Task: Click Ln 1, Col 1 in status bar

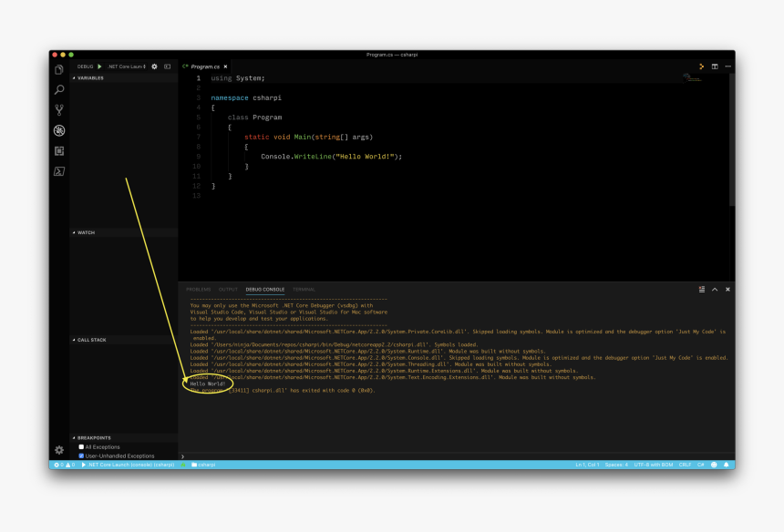Action: (587, 465)
